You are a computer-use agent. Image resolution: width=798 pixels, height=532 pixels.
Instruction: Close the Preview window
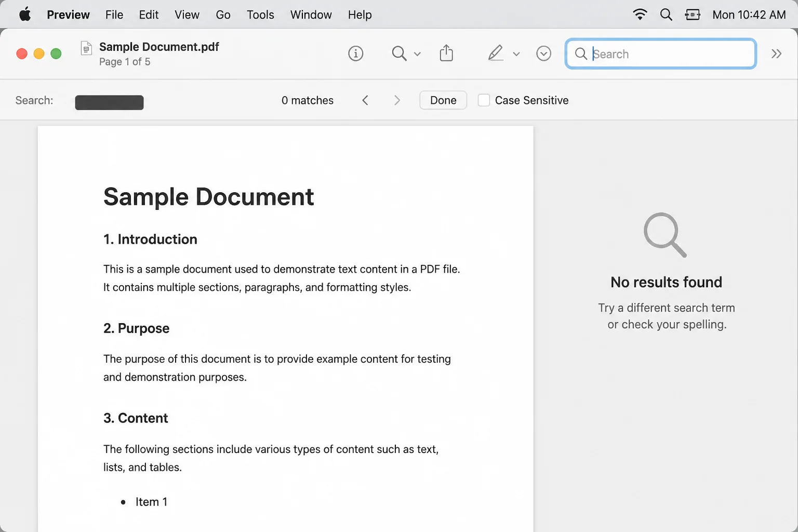click(22, 54)
